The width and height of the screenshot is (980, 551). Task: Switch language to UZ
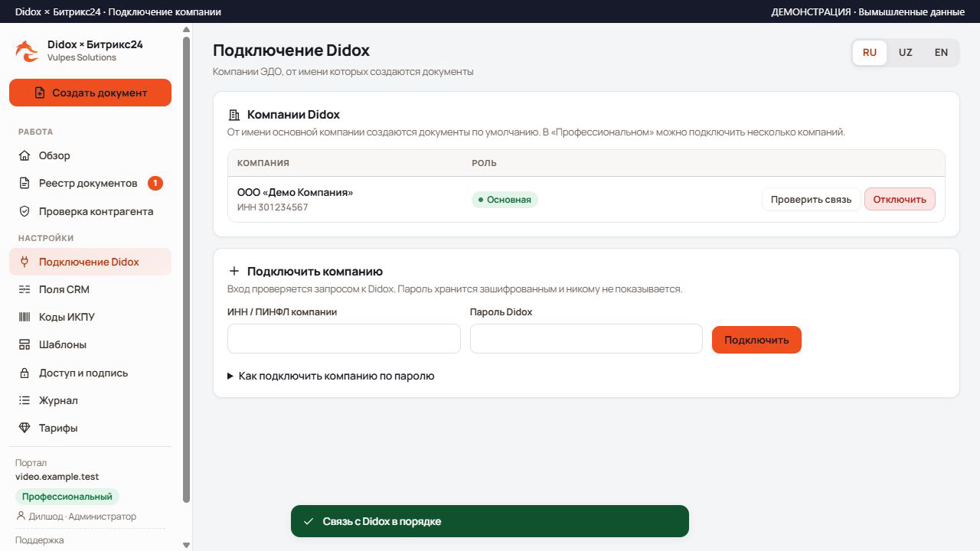click(x=906, y=53)
